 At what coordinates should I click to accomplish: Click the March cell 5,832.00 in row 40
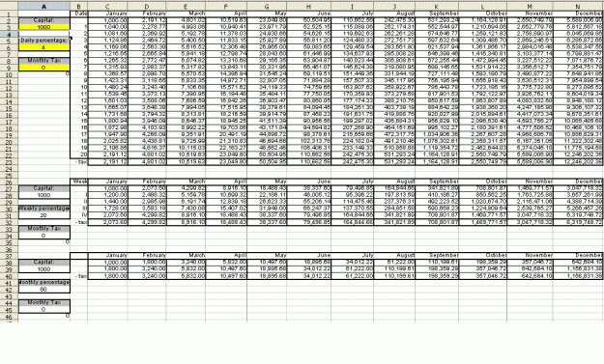[186, 276]
